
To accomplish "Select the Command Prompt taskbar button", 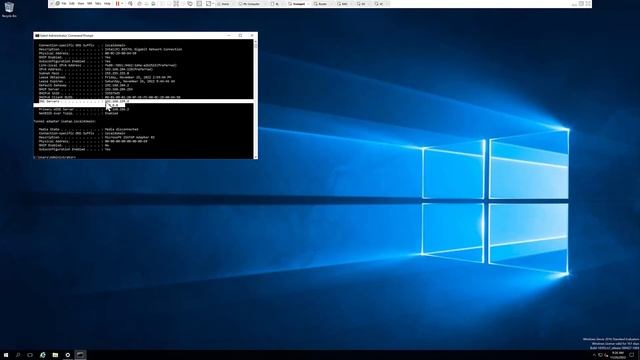I will [x=80, y=355].
